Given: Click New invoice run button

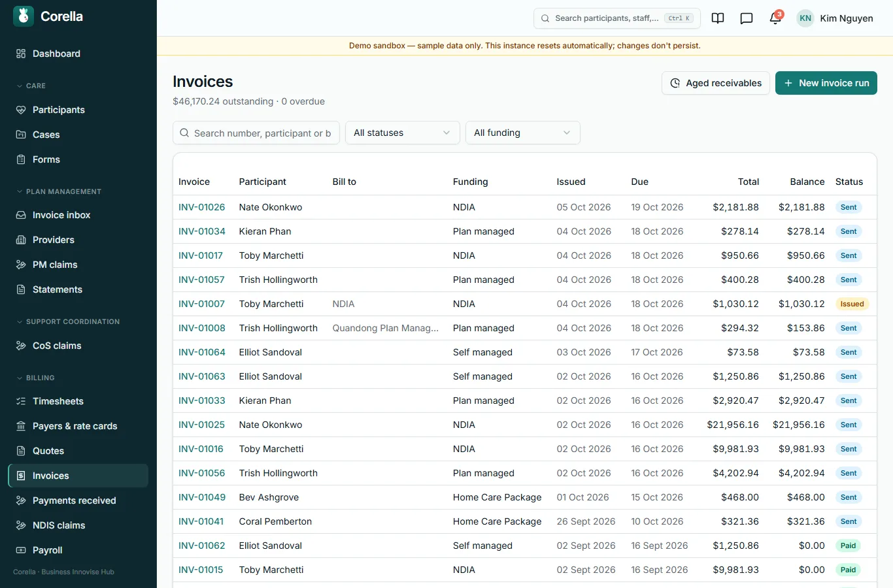Looking at the screenshot, I should point(826,83).
